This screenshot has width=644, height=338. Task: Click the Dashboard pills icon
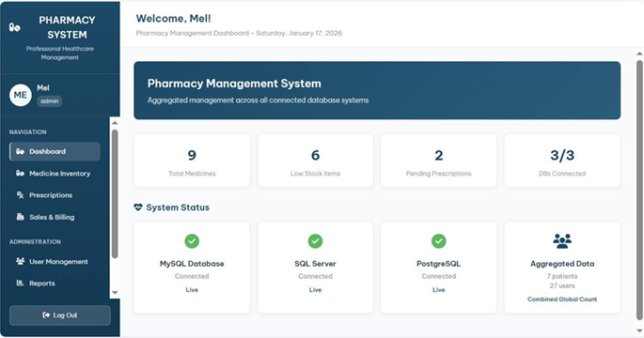(20, 151)
